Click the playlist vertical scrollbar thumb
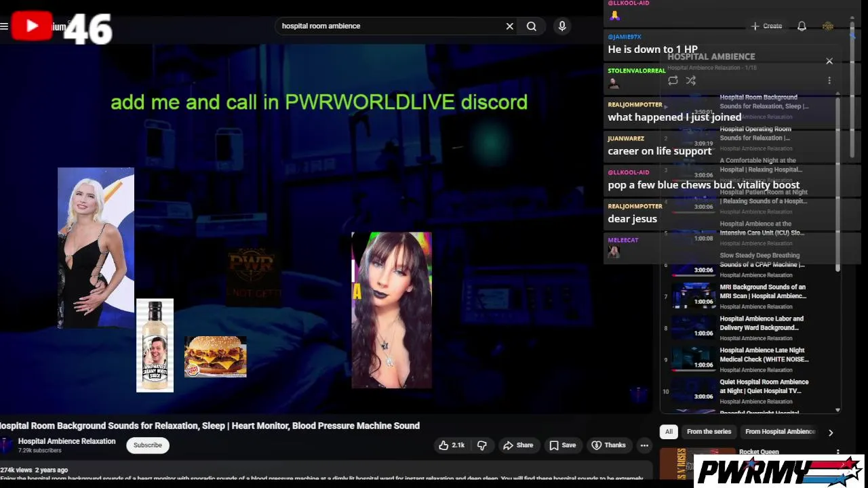This screenshot has height=488, width=868. coord(837,183)
